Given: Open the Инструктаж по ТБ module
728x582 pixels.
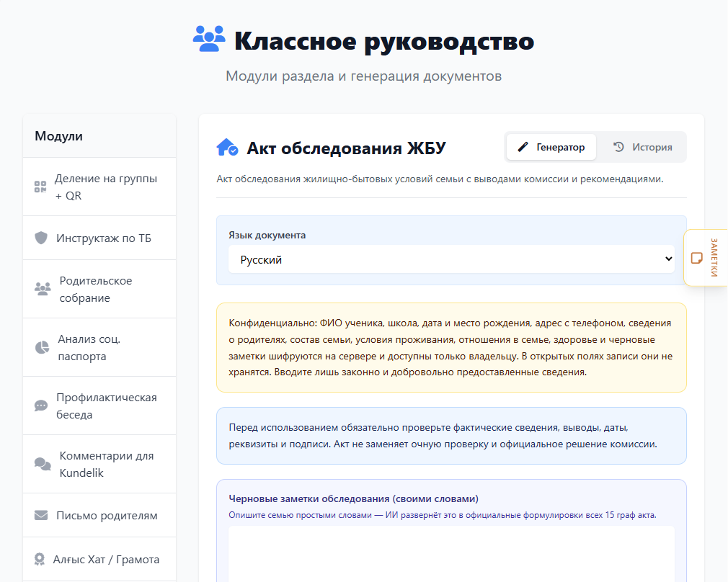Looking at the screenshot, I should point(99,238).
